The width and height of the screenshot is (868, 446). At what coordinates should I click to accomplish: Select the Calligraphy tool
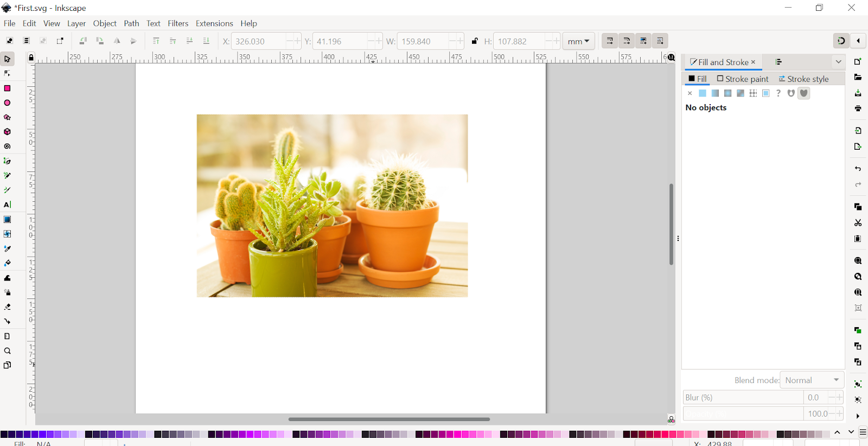8,190
